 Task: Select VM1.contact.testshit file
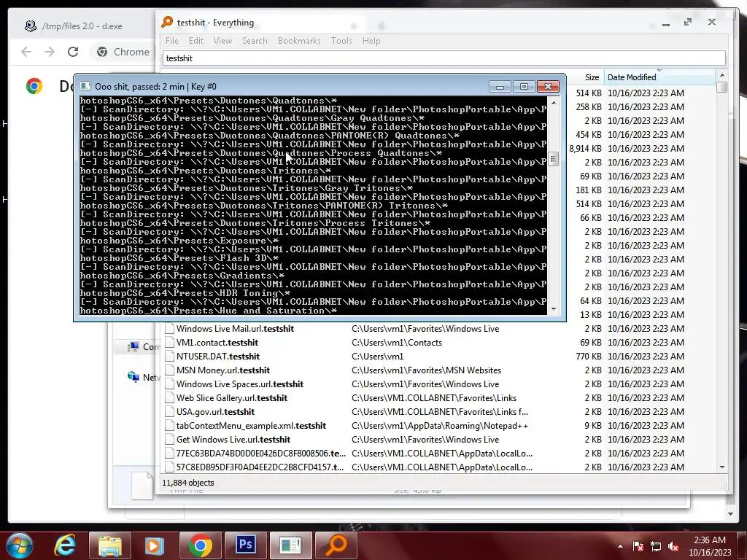pos(217,343)
